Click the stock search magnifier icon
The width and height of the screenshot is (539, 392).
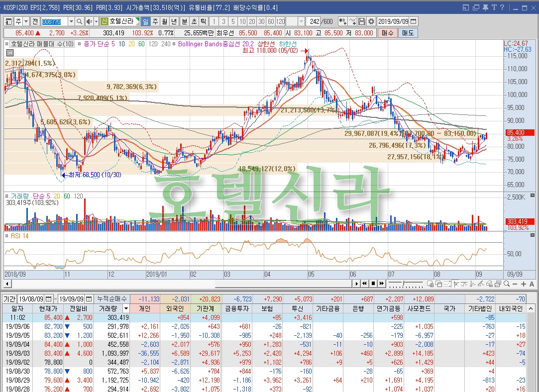click(x=80, y=22)
